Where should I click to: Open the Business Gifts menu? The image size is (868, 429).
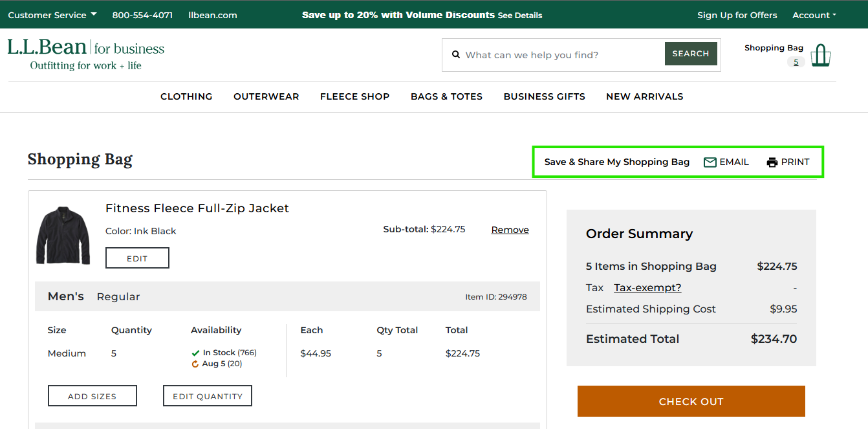[545, 96]
